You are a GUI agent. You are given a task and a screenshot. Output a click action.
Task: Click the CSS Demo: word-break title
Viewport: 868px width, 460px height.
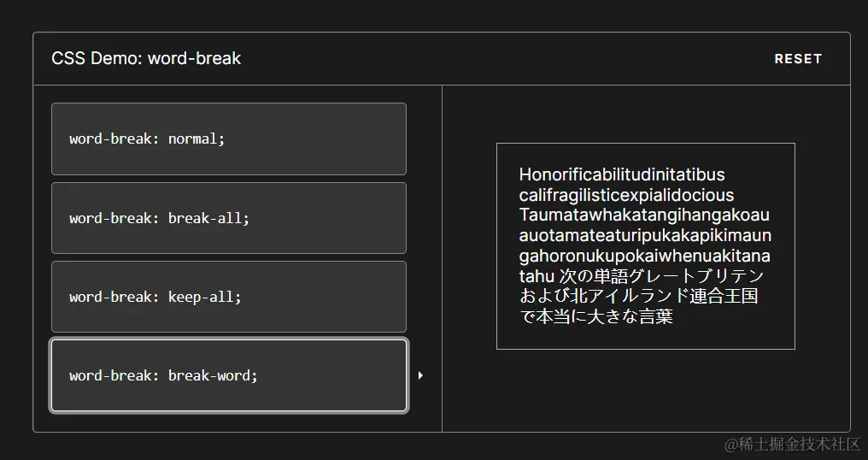pos(146,59)
